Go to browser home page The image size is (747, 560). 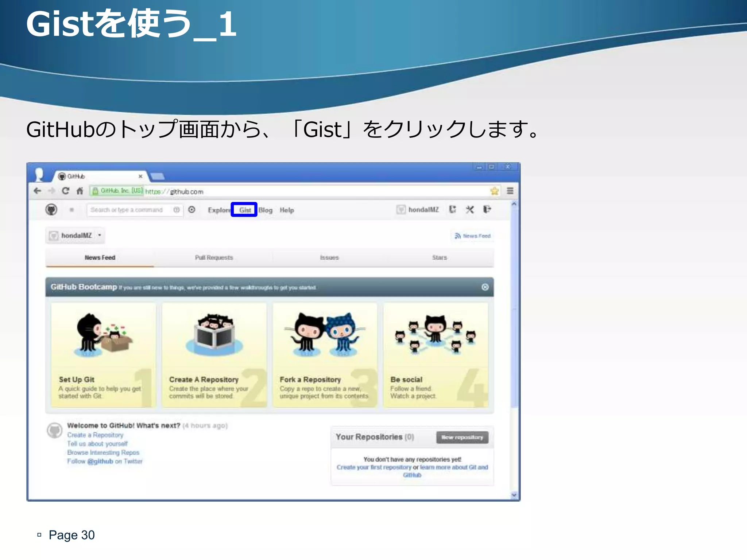click(x=80, y=191)
